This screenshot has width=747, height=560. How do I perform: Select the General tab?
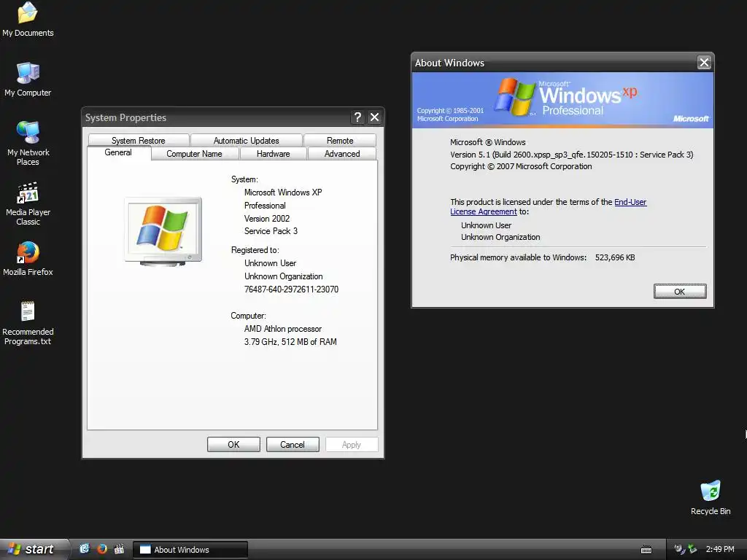point(118,153)
